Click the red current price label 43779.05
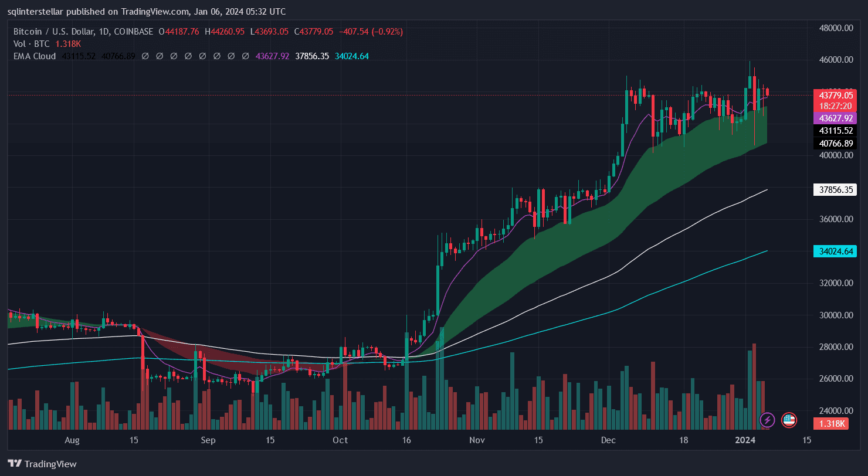868x476 pixels. 835,95
